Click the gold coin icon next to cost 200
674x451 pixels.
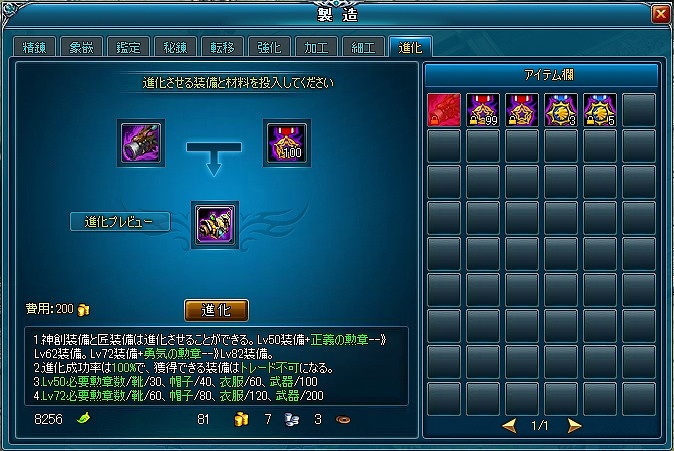(83, 309)
